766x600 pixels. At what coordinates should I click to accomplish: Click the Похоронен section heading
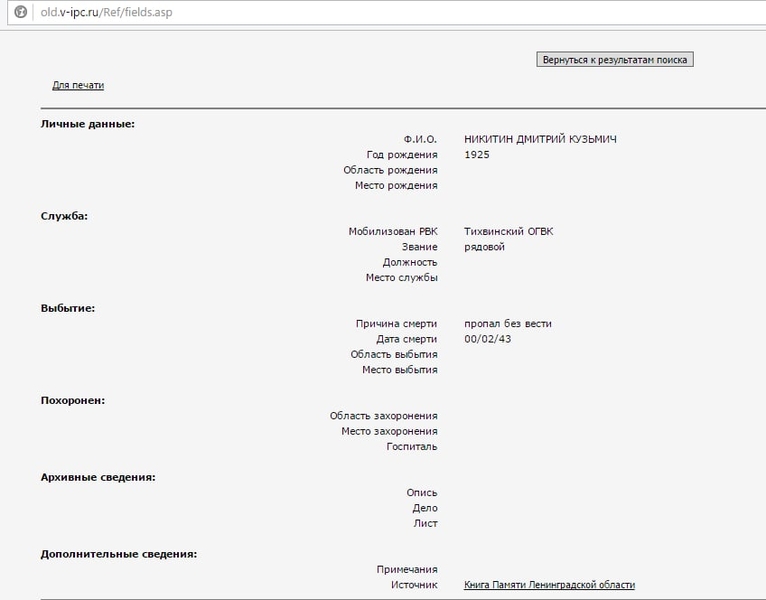pyautogui.click(x=72, y=400)
